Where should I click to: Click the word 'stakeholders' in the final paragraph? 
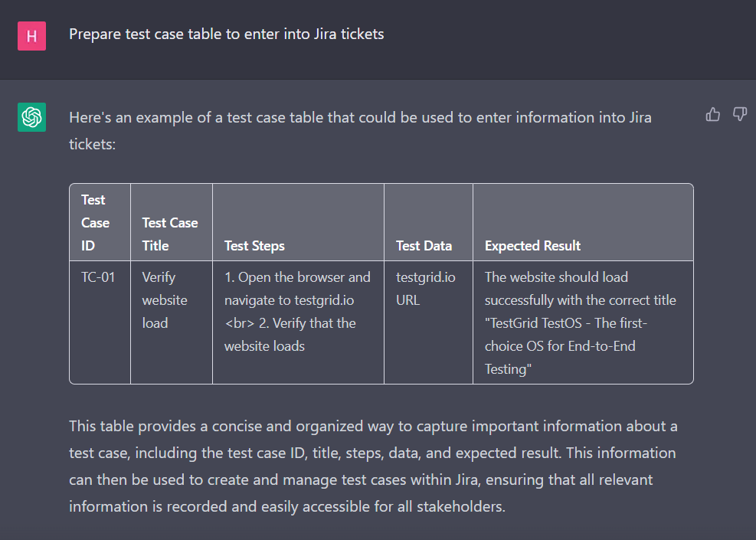464,506
